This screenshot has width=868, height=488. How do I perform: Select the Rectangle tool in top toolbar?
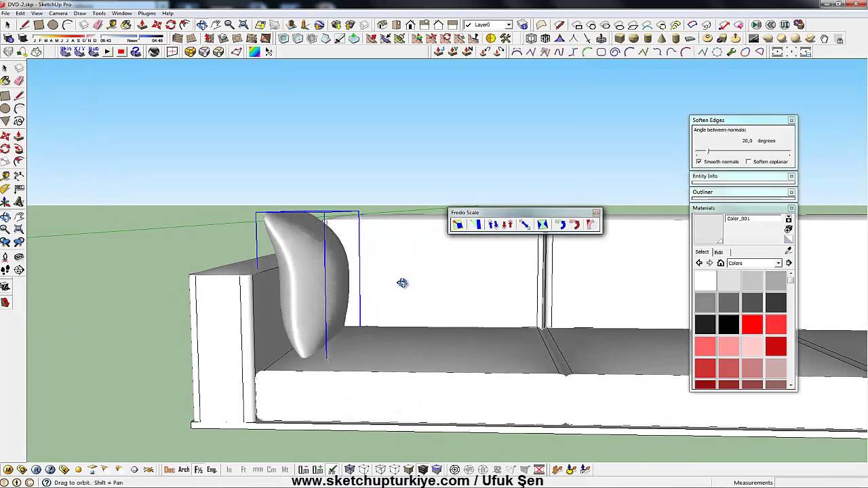click(39, 25)
